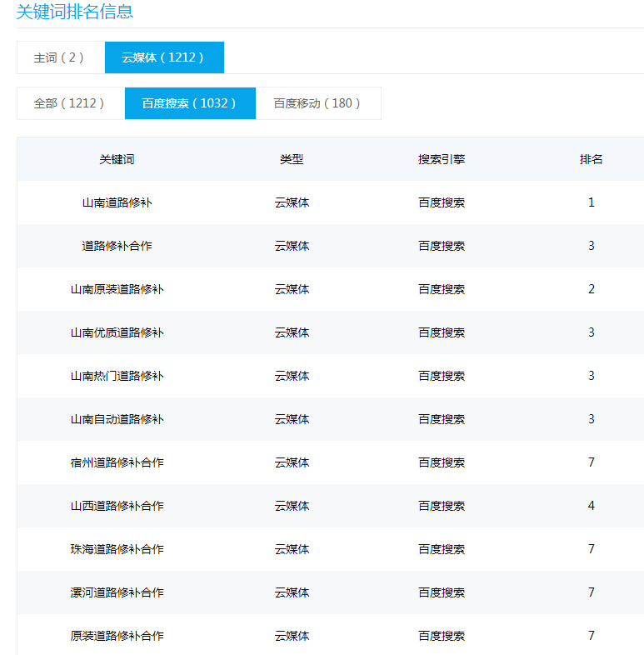
Task: Click rank 3 for 道路修补合作
Action: [x=591, y=246]
